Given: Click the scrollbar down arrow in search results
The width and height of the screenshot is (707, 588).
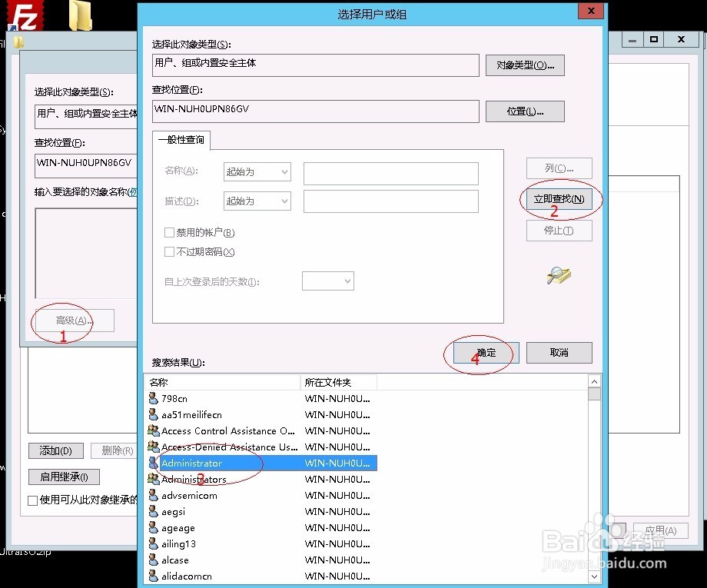Looking at the screenshot, I should pos(594,576).
